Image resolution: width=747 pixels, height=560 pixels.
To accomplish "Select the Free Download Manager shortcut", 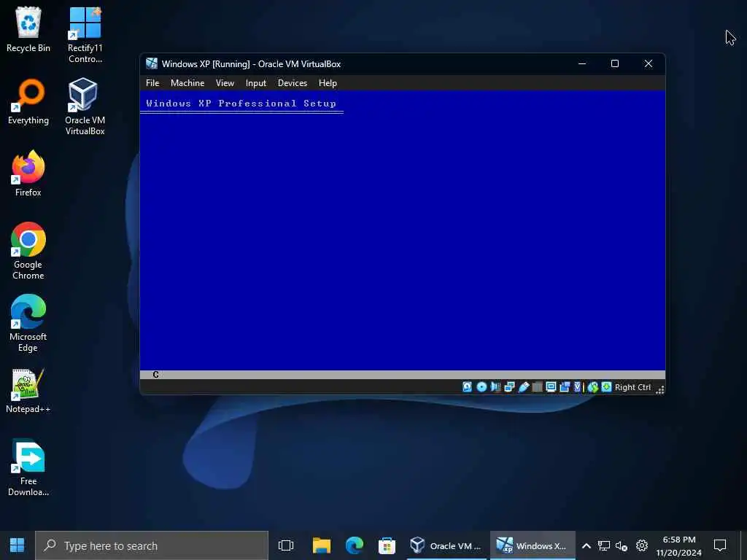I will click(x=28, y=467).
